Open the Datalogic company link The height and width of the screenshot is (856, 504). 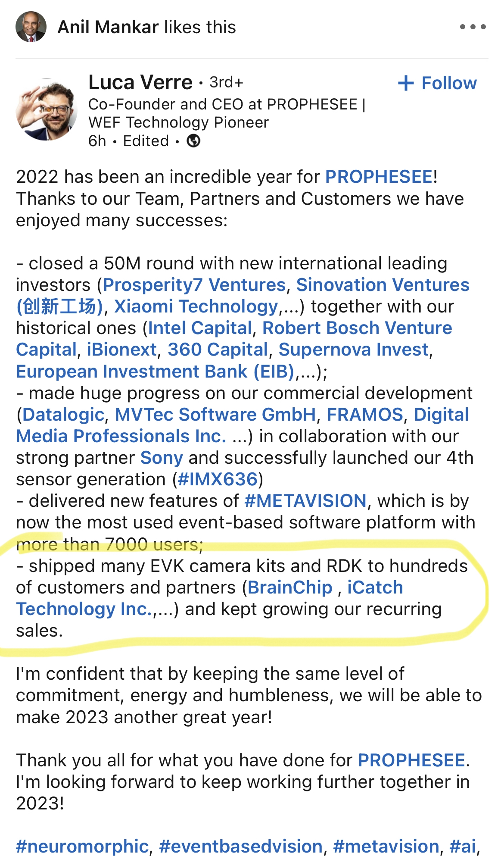pyautogui.click(x=63, y=415)
